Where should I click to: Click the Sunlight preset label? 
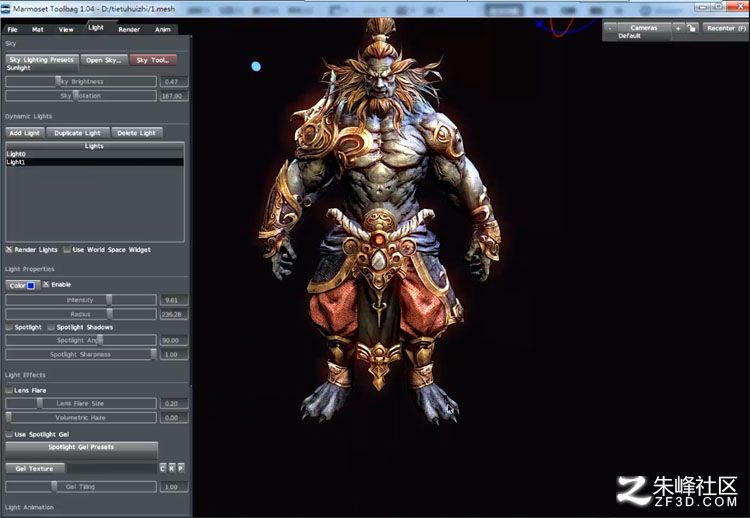19,68
